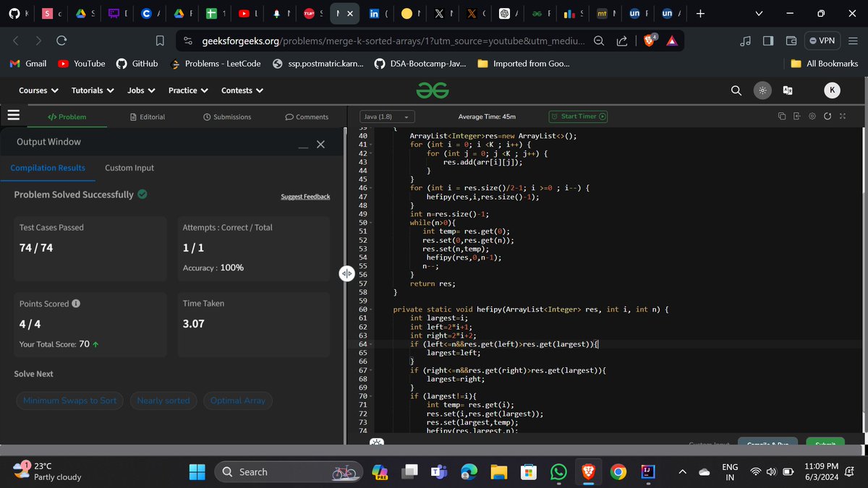The width and height of the screenshot is (868, 488).
Task: Open the weather widget showing 23°C
Action: (x=47, y=471)
